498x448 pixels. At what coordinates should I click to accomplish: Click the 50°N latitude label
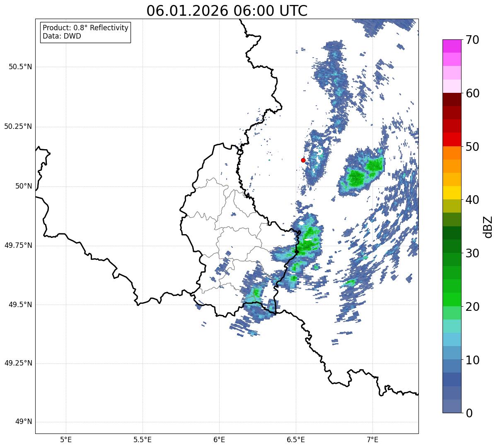pos(24,186)
